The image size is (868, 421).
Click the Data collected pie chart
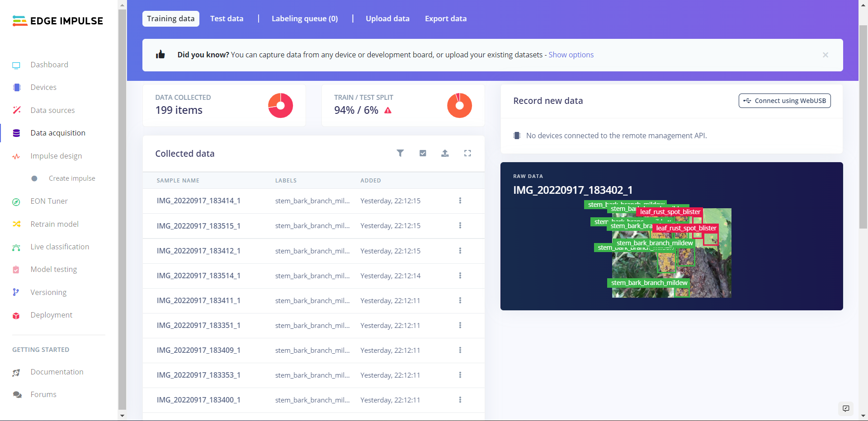tap(281, 106)
